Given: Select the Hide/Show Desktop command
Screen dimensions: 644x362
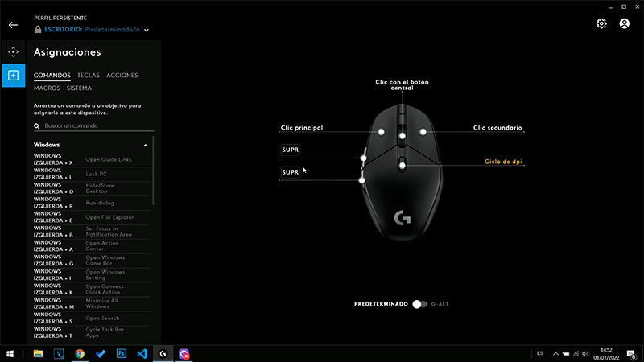Looking at the screenshot, I should tap(92, 188).
